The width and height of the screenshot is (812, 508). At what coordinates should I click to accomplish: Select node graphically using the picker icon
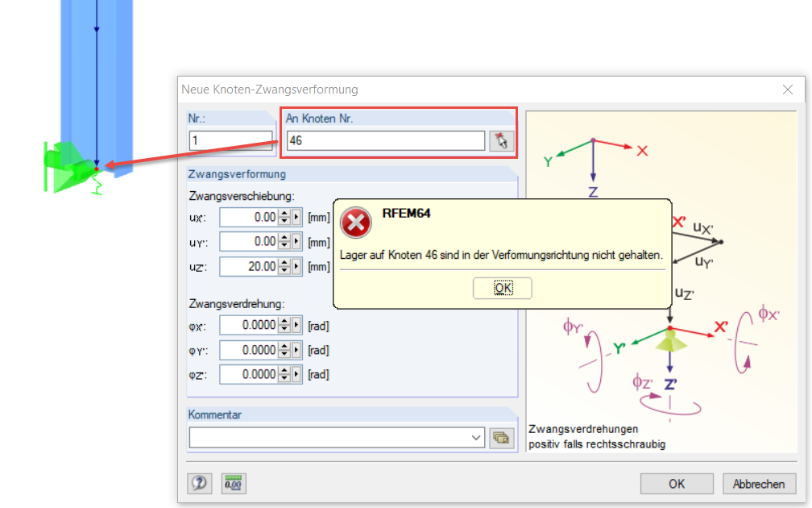tap(503, 140)
